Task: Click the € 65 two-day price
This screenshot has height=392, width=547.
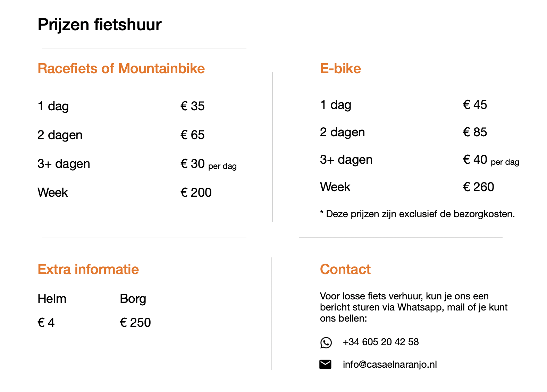Action: [193, 135]
